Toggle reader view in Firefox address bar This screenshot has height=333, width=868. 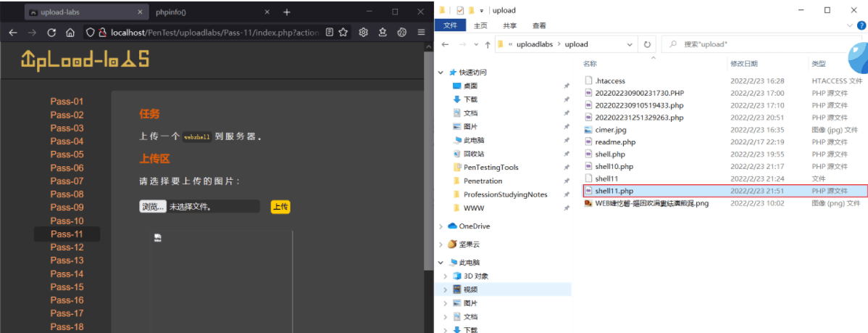point(330,32)
